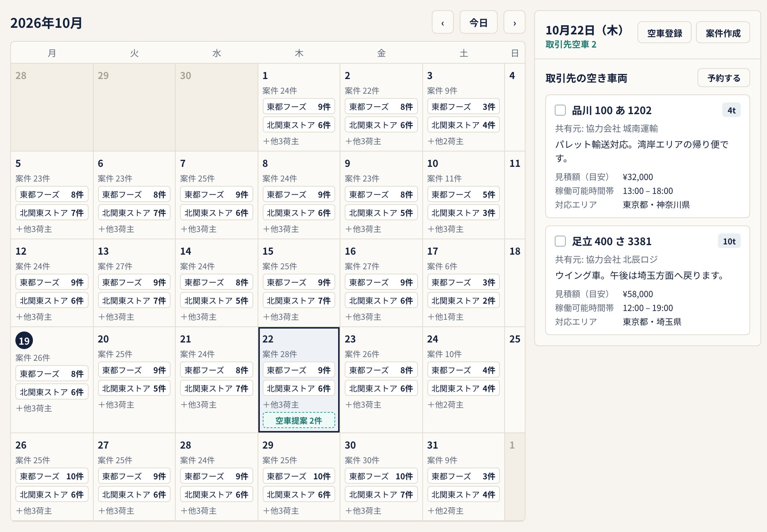Go to next month with right chevron
This screenshot has width=767, height=532.
(x=514, y=23)
